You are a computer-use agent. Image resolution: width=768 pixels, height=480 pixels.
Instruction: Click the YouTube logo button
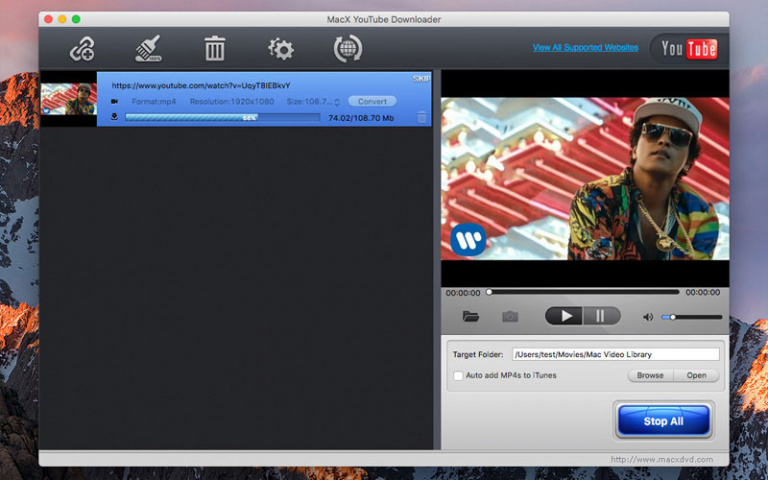pyautogui.click(x=689, y=48)
